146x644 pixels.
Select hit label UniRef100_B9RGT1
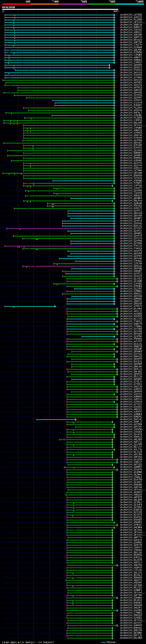(x=131, y=27)
